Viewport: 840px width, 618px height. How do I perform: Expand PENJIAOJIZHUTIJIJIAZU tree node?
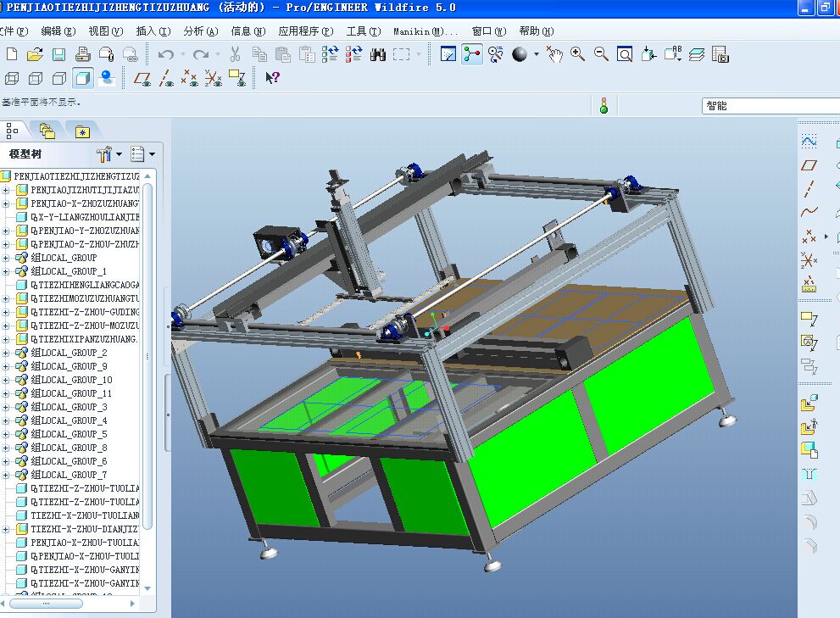(5, 190)
